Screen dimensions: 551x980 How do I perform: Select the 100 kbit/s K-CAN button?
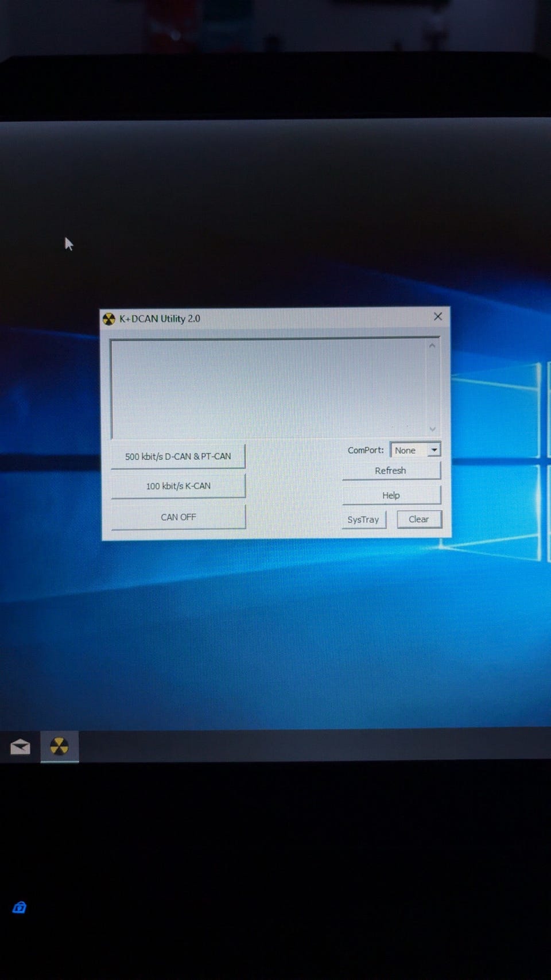[178, 486]
